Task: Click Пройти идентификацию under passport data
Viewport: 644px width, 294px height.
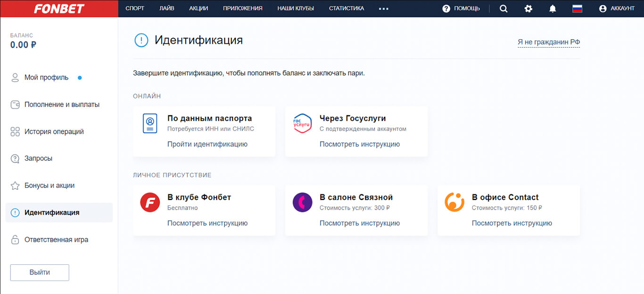Action: coord(207,144)
